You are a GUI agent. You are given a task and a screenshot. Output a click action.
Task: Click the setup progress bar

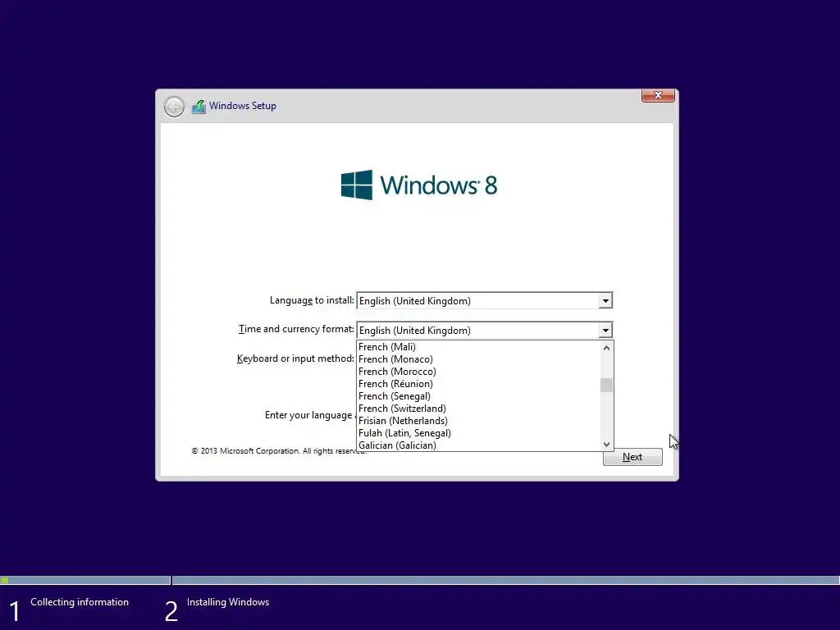point(420,580)
